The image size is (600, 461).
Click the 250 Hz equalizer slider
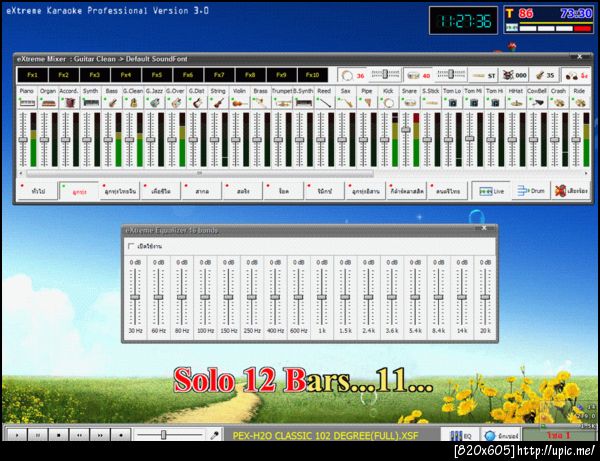click(252, 297)
